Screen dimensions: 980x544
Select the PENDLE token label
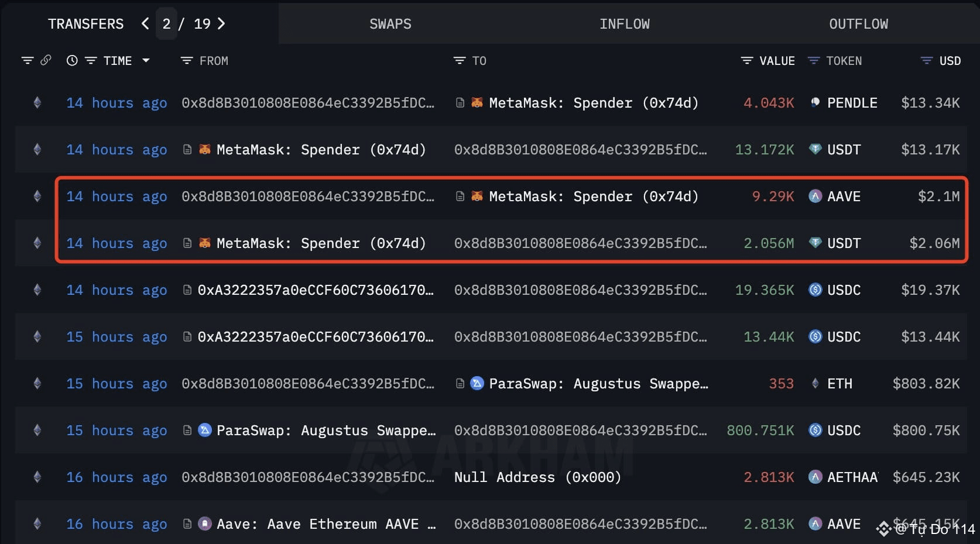pos(852,103)
